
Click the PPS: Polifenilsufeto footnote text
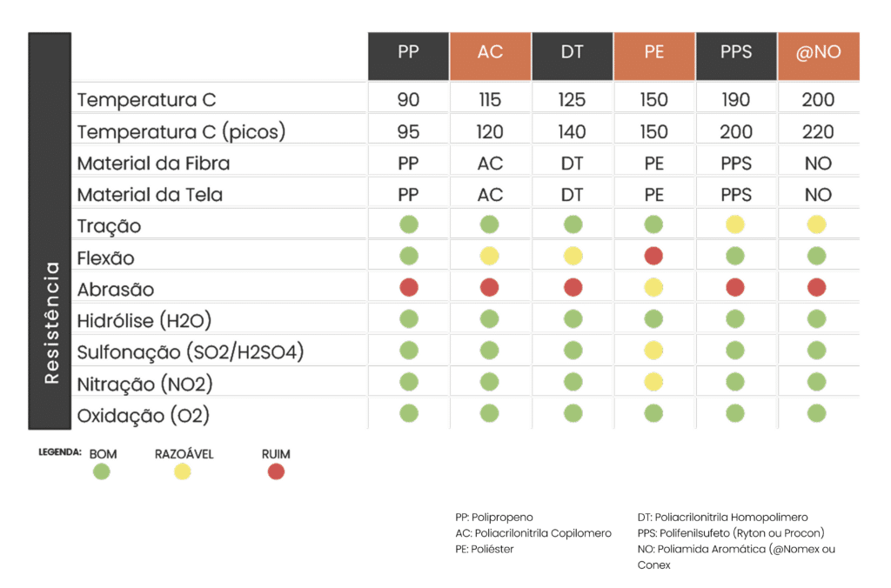731,532
